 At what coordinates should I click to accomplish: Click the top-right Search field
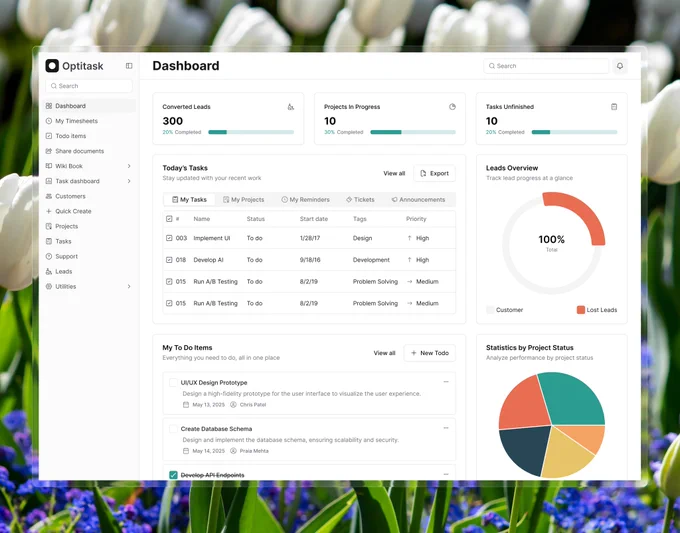(x=546, y=66)
